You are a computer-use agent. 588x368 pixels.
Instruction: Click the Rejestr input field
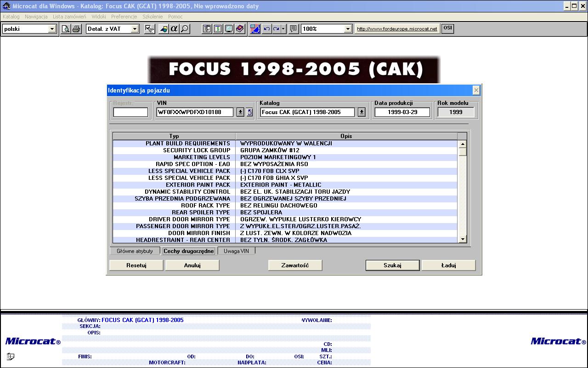coord(130,112)
